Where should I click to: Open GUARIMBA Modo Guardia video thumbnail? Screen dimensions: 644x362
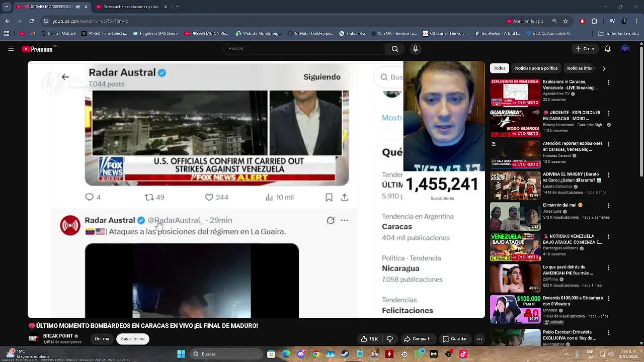[x=515, y=124]
